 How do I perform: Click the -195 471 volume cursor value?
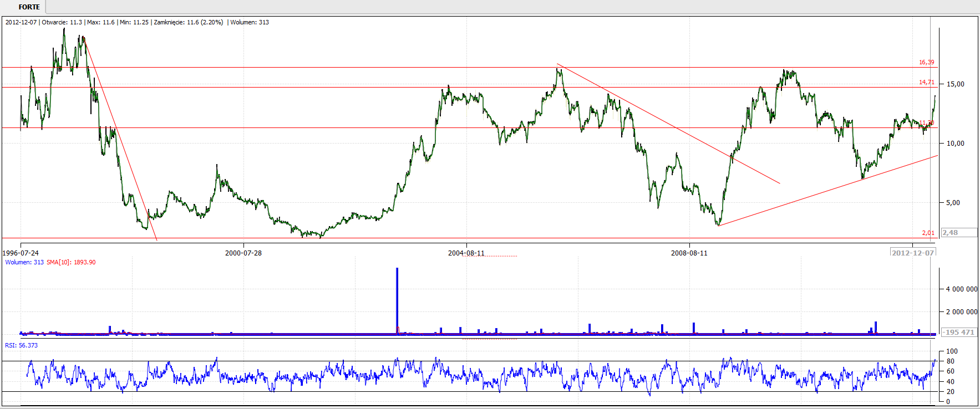tap(959, 332)
